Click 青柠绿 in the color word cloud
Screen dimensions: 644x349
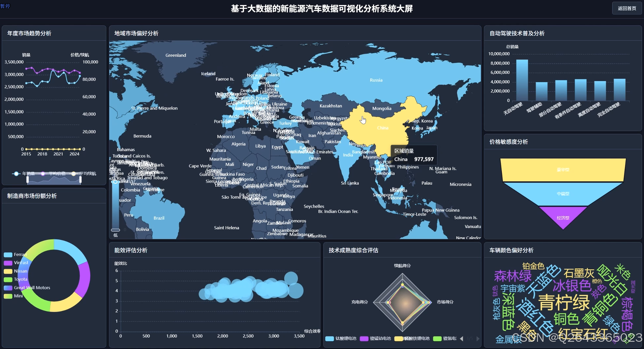564,302
